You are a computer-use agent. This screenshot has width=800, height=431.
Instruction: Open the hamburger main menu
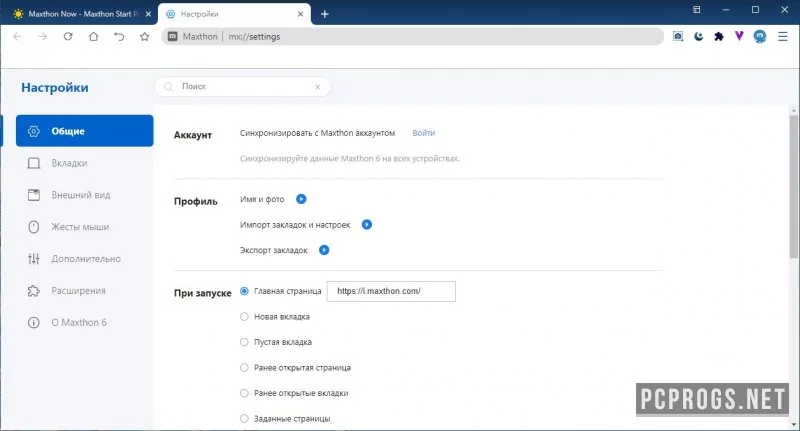(783, 36)
